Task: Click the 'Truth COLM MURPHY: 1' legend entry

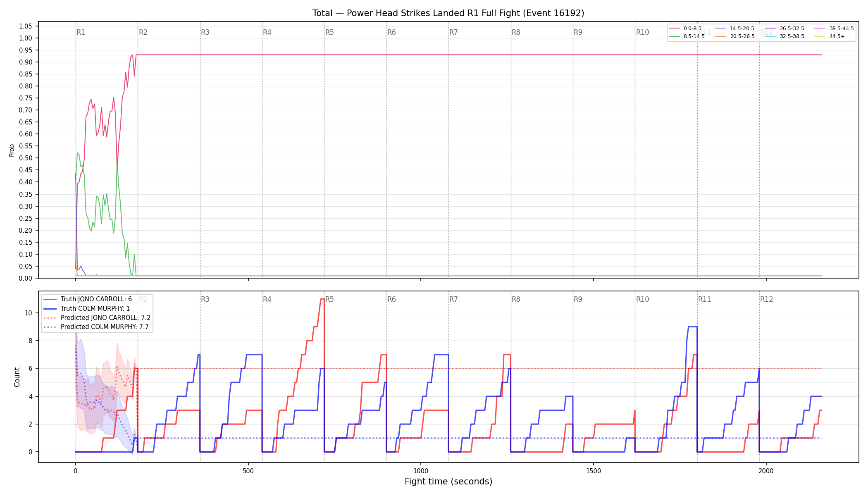Action: (86, 308)
